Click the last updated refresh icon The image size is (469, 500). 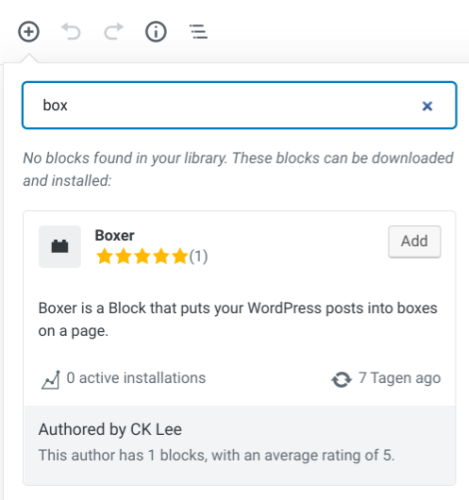(x=342, y=379)
